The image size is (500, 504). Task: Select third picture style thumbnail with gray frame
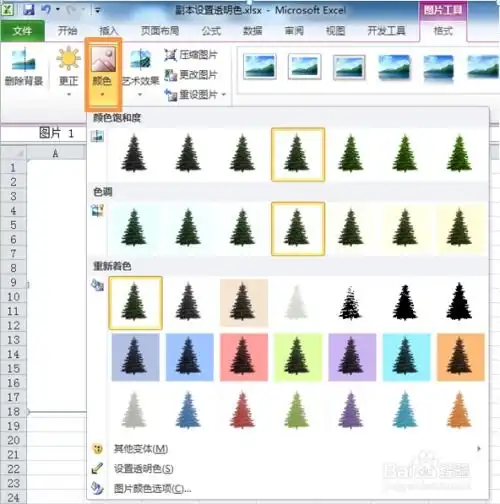click(349, 67)
